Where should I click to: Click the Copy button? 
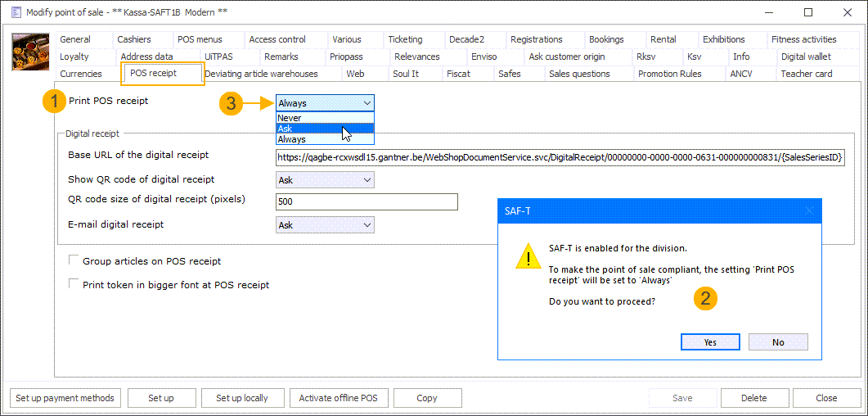427,398
